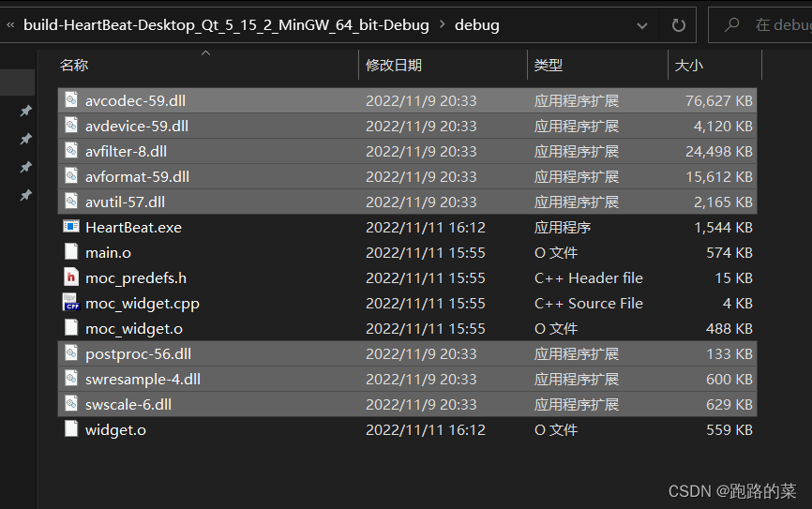Select the file name HeartBeat.exe
Image resolution: width=812 pixels, height=509 pixels.
click(x=133, y=227)
